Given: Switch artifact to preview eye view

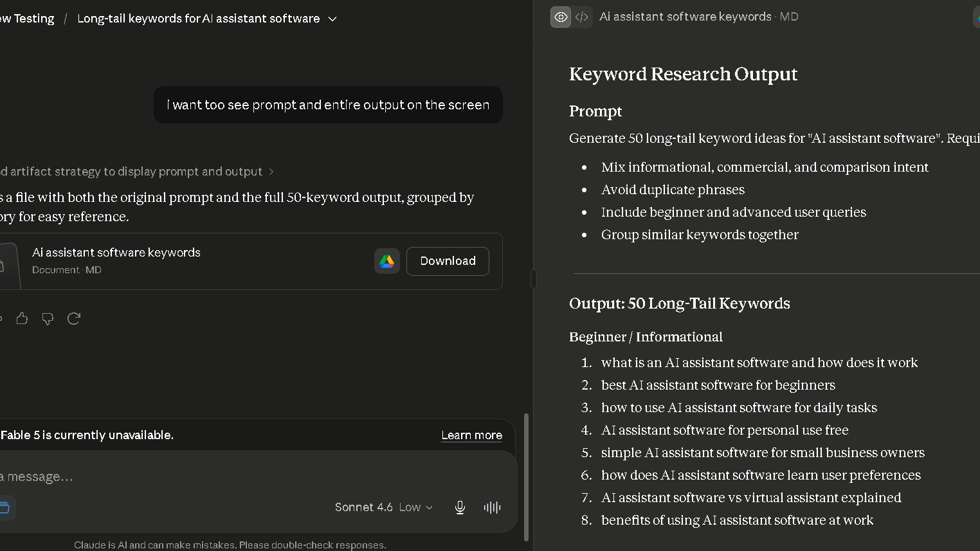Looking at the screenshot, I should (561, 17).
